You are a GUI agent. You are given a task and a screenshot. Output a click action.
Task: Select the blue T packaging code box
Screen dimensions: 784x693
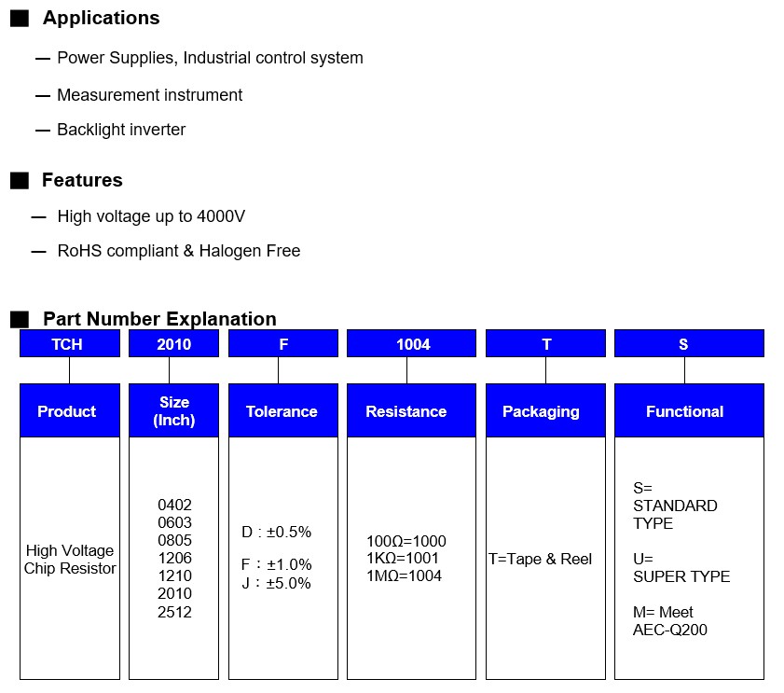pyautogui.click(x=545, y=344)
